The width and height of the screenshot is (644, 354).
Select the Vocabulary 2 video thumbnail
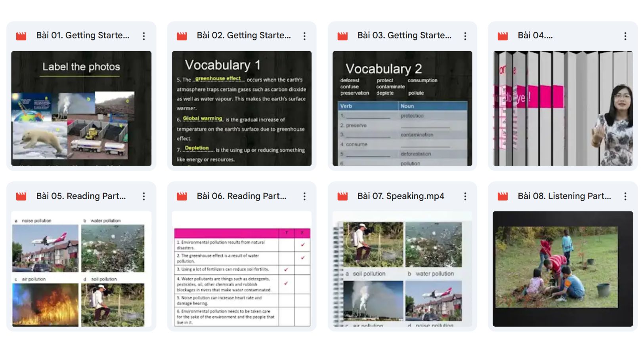tap(402, 108)
